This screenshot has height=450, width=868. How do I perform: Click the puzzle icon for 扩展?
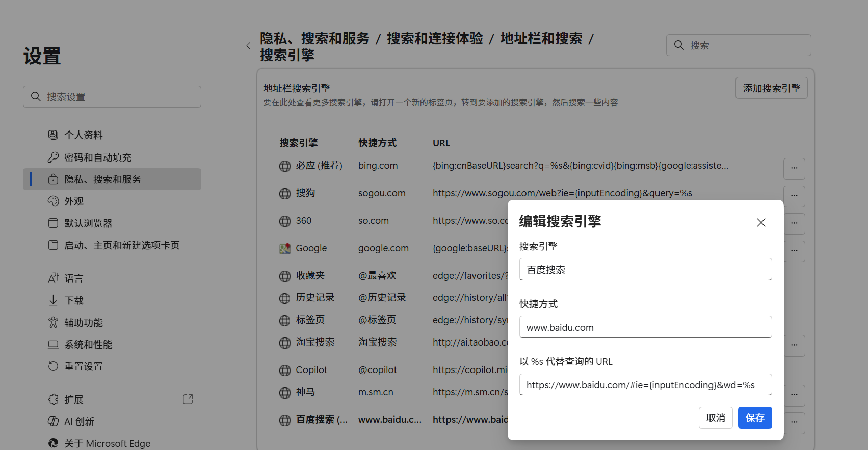[x=53, y=399]
